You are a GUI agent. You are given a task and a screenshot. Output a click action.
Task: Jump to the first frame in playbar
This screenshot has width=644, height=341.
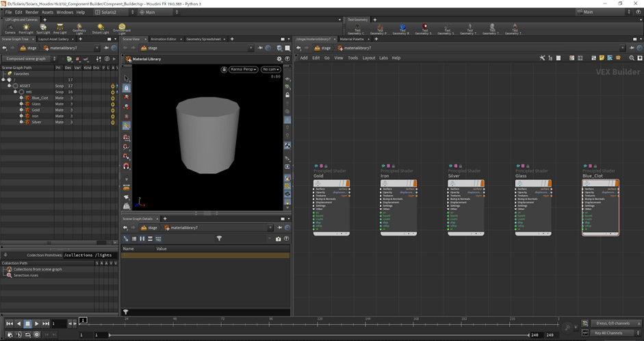[10, 323]
